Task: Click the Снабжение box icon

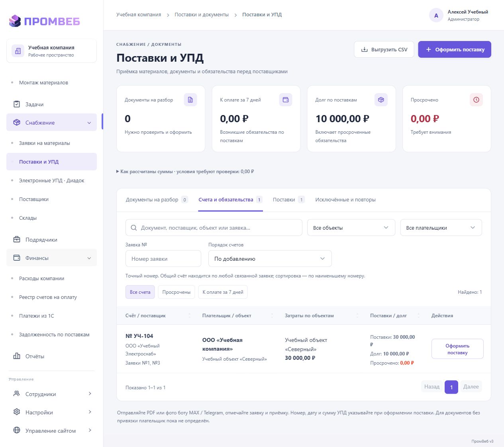Action: 17,123
